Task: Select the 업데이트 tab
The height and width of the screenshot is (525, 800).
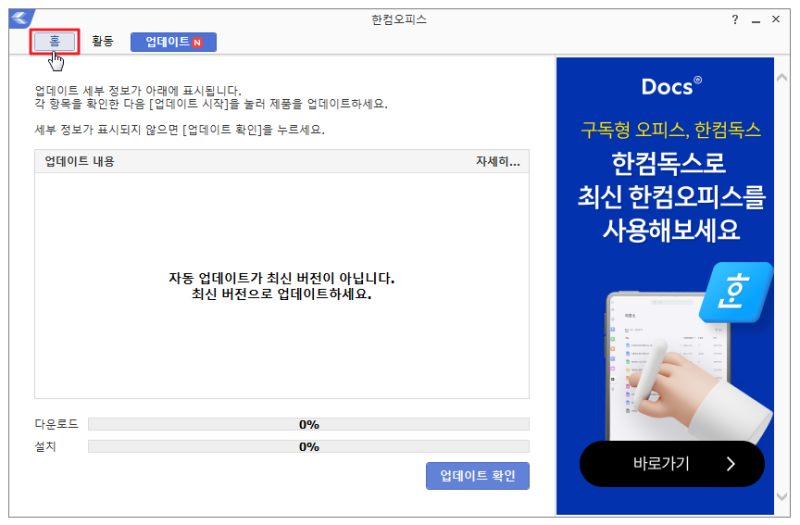Action: [x=173, y=42]
